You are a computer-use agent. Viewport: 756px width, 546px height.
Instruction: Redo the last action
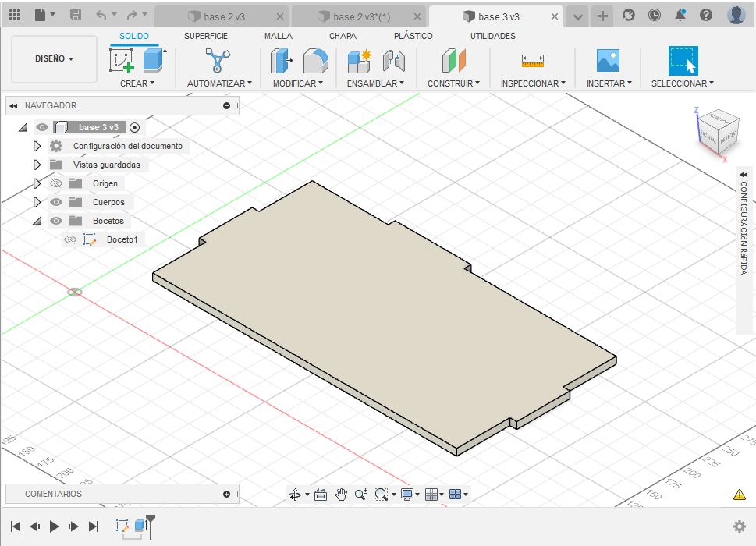[x=132, y=16]
